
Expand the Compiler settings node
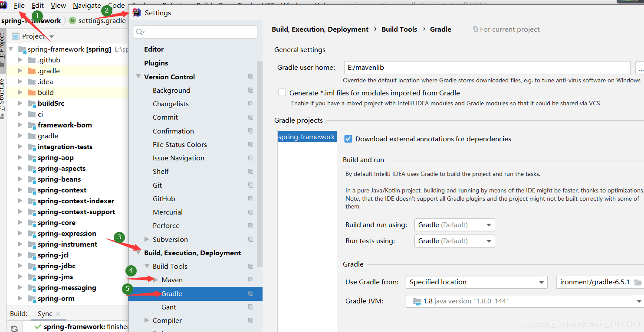147,321
